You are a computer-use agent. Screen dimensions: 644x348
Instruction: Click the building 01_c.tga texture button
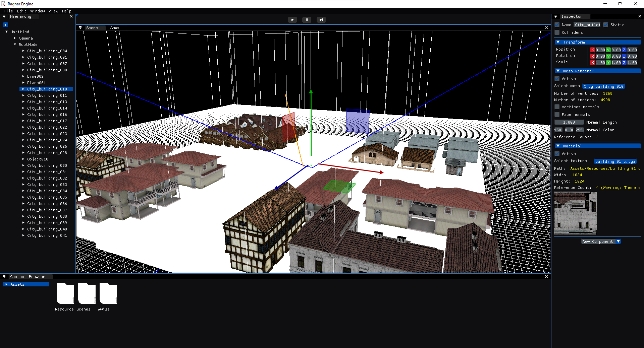pyautogui.click(x=615, y=161)
